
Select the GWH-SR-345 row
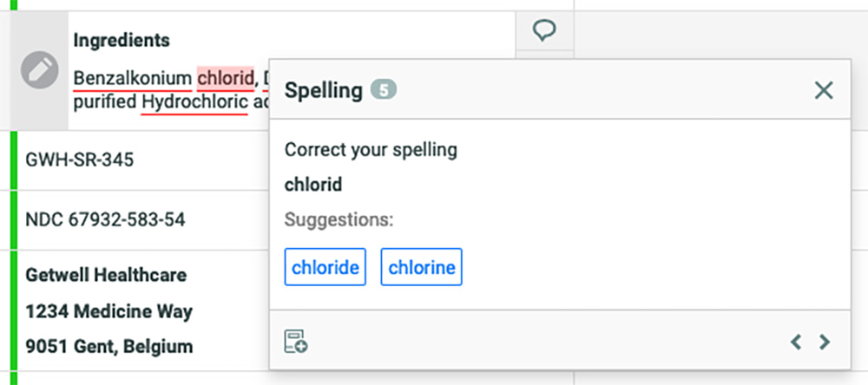pyautogui.click(x=80, y=160)
